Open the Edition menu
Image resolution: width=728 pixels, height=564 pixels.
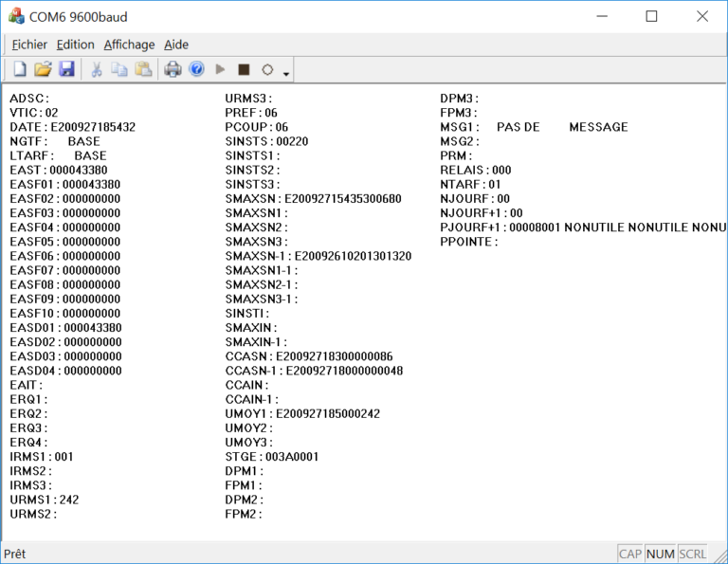[75, 45]
